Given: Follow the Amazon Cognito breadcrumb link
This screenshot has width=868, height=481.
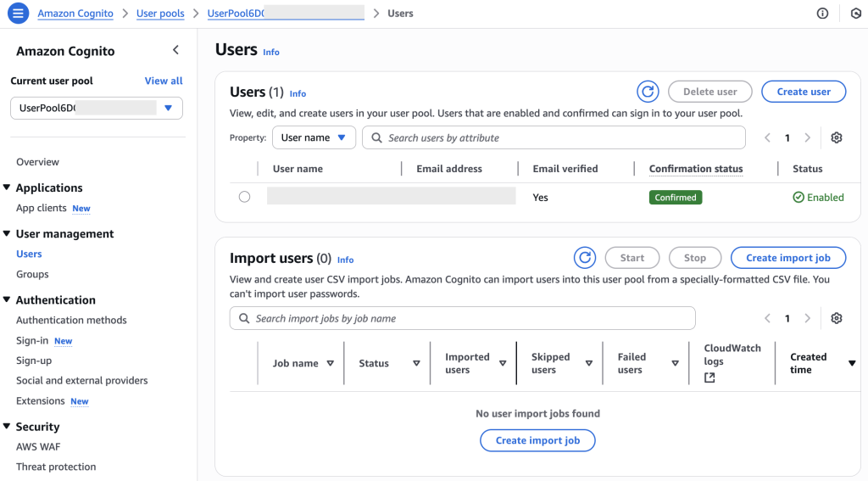Looking at the screenshot, I should point(75,14).
